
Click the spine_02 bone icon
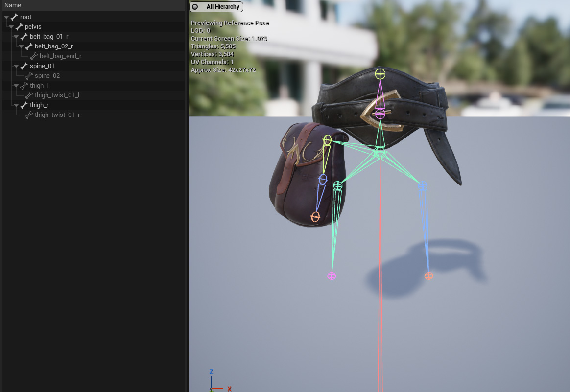click(x=29, y=76)
